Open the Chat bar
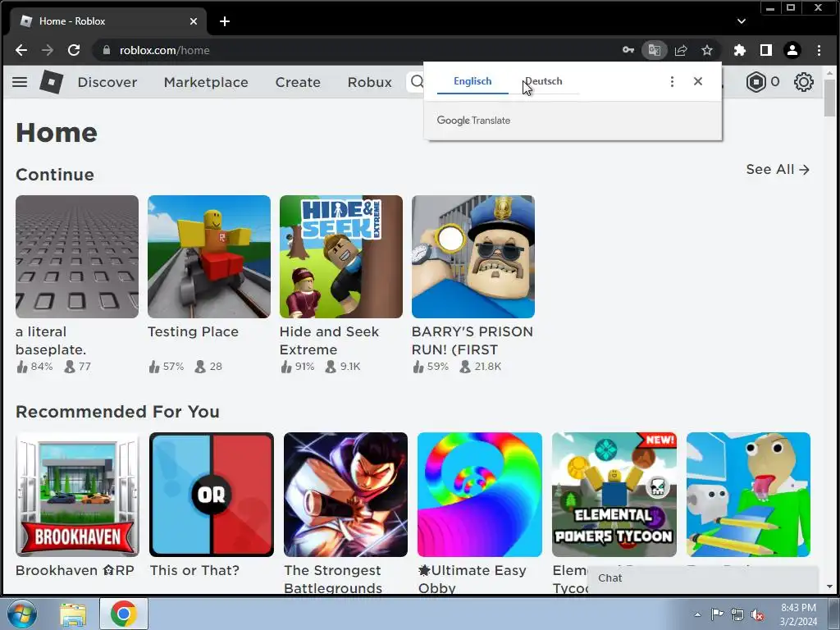840x630 pixels. coord(703,578)
